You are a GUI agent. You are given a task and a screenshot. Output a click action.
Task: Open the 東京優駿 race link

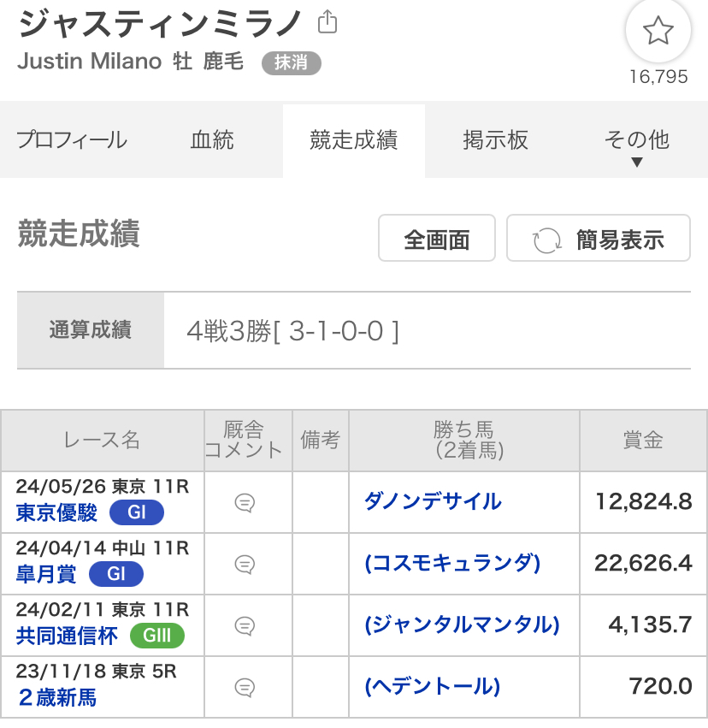(x=56, y=512)
